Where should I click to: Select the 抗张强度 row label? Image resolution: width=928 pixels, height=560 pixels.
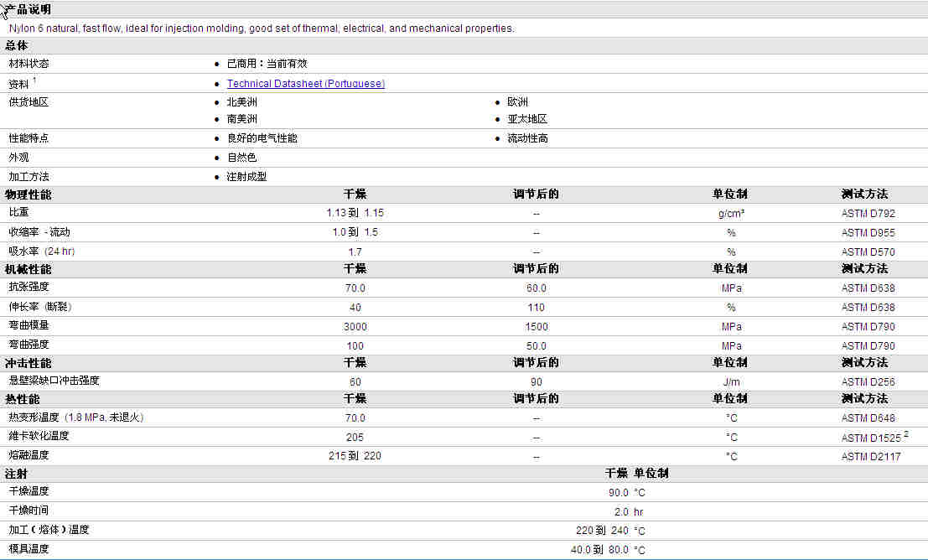(29, 287)
